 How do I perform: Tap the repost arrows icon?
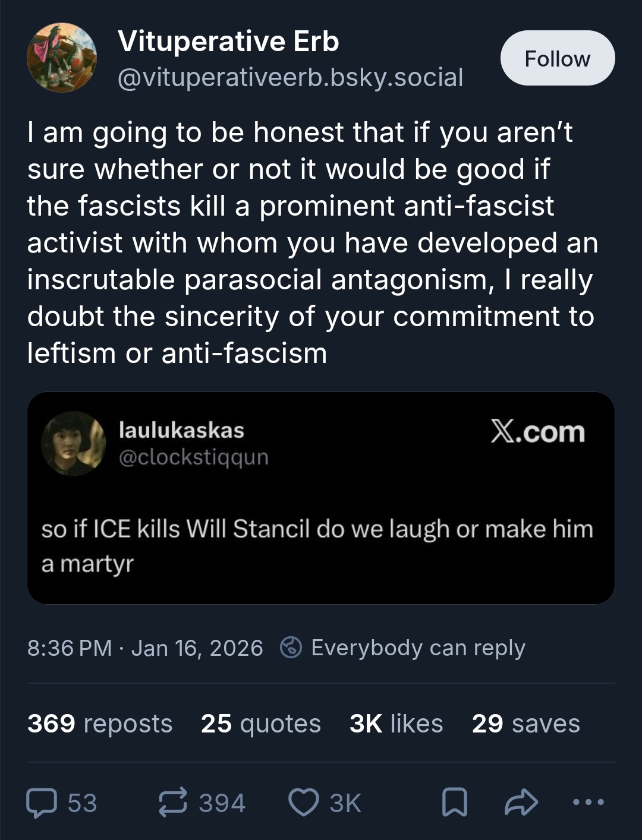(x=173, y=803)
